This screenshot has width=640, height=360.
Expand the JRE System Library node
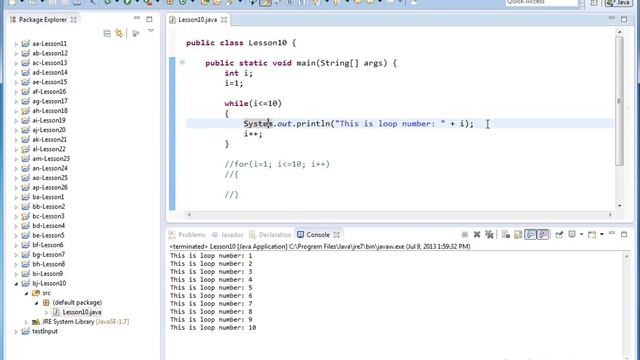(27, 322)
